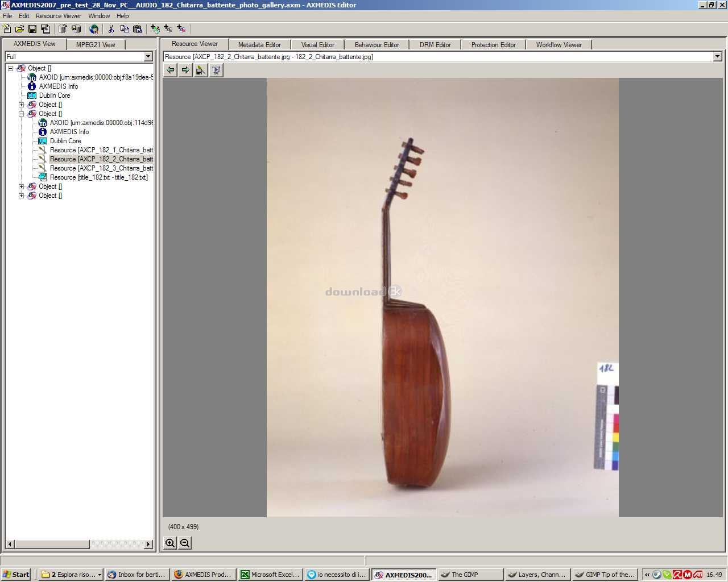The width and height of the screenshot is (728, 582).
Task: Zoom out with the magnifier minus icon
Action: point(185,543)
